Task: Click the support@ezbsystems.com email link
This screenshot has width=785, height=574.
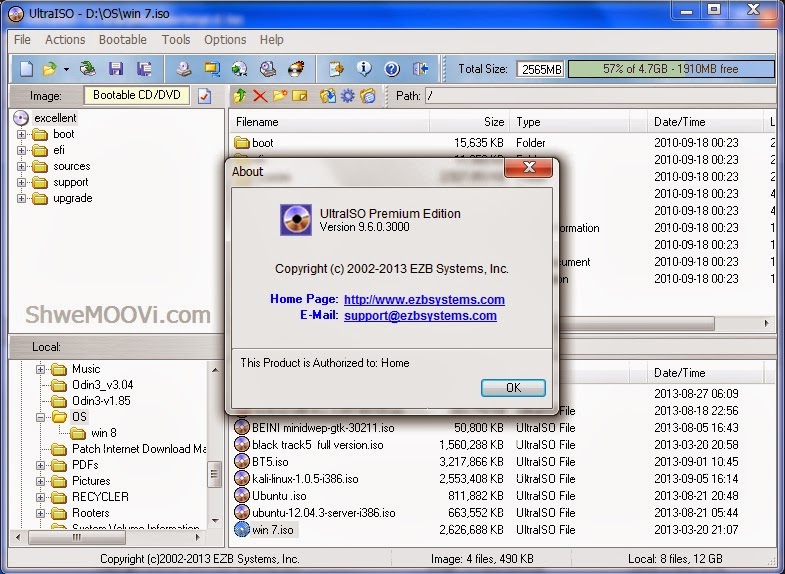Action: tap(420, 315)
